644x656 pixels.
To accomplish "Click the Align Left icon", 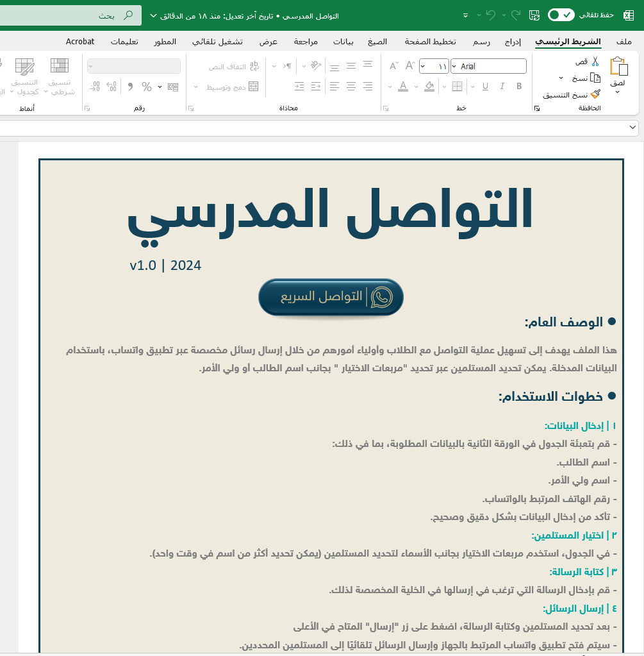I will [x=334, y=86].
